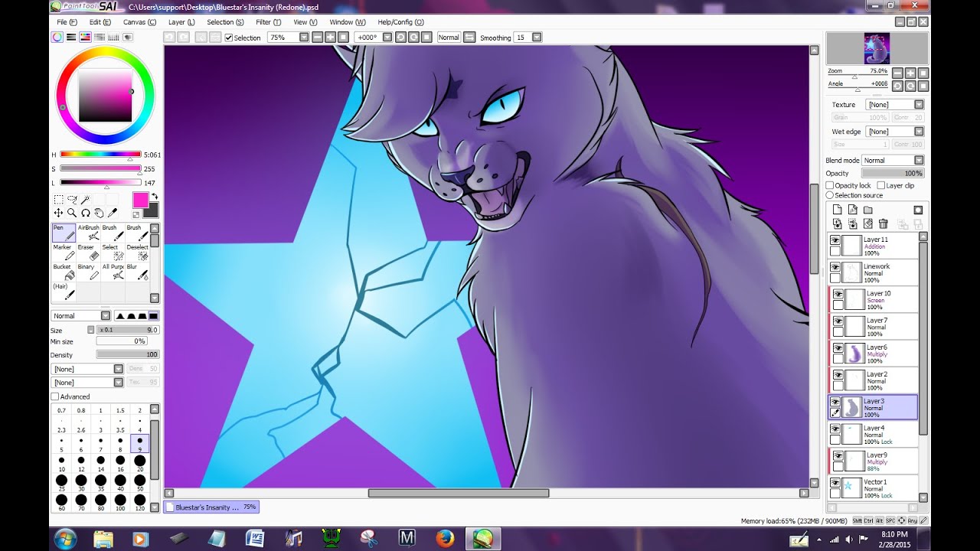980x551 pixels.
Task: Activate the Move tool
Action: (x=58, y=213)
